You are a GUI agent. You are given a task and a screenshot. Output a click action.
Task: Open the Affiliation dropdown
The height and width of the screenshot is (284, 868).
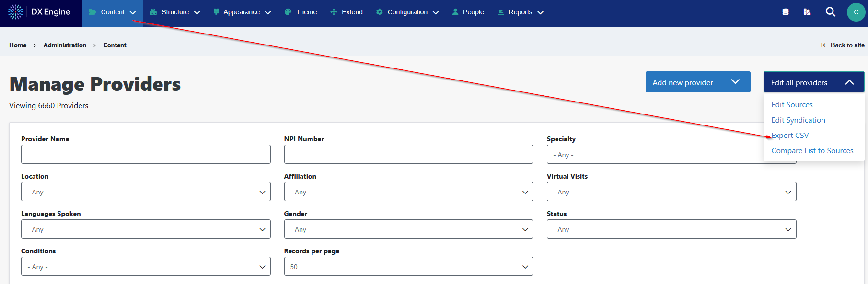click(408, 192)
